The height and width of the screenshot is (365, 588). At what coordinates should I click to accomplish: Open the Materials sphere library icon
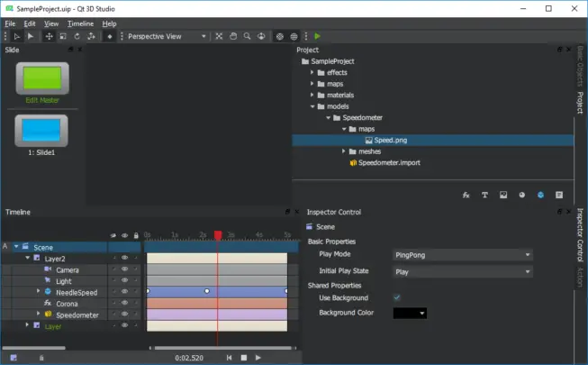tap(522, 195)
